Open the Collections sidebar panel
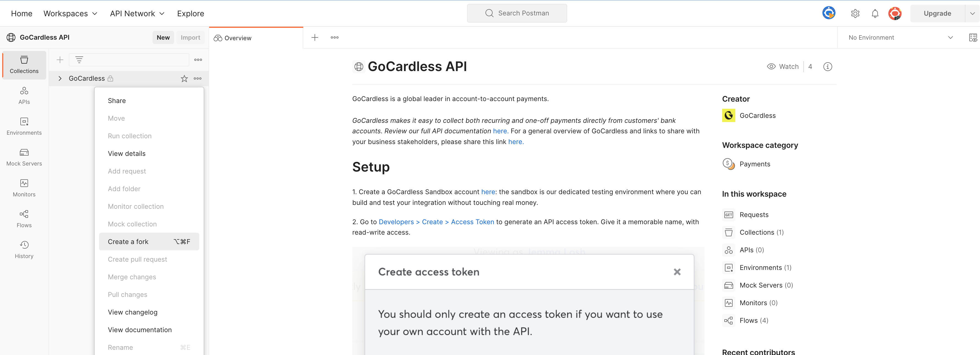Image resolution: width=980 pixels, height=355 pixels. [24, 64]
